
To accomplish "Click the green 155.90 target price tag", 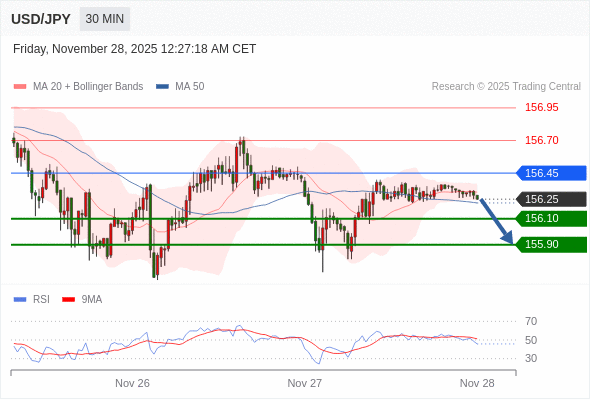I will tap(551, 245).
